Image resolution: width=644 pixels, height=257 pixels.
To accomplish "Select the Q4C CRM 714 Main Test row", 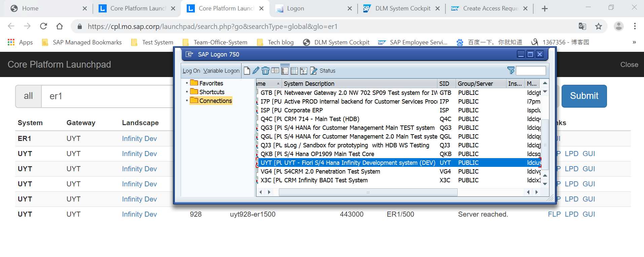I will [x=399, y=119].
